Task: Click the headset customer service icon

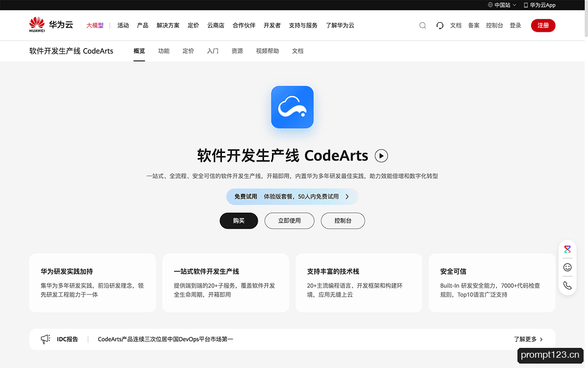Action: [440, 26]
